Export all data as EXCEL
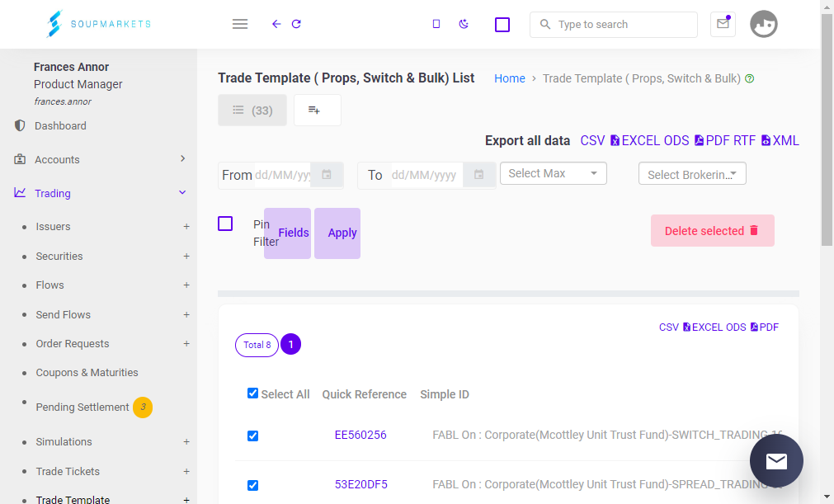The height and width of the screenshot is (504, 834). coord(636,140)
